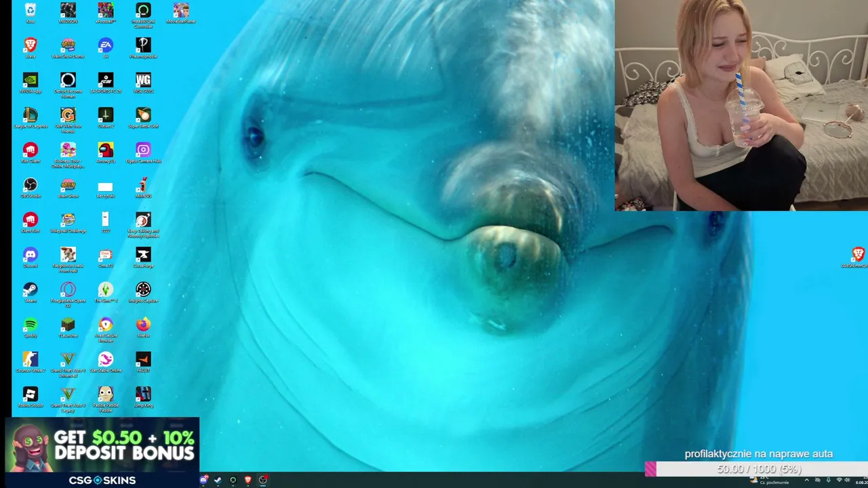Open the Ome.TV shortcut
Screen dimensions: 868x488
(105, 258)
